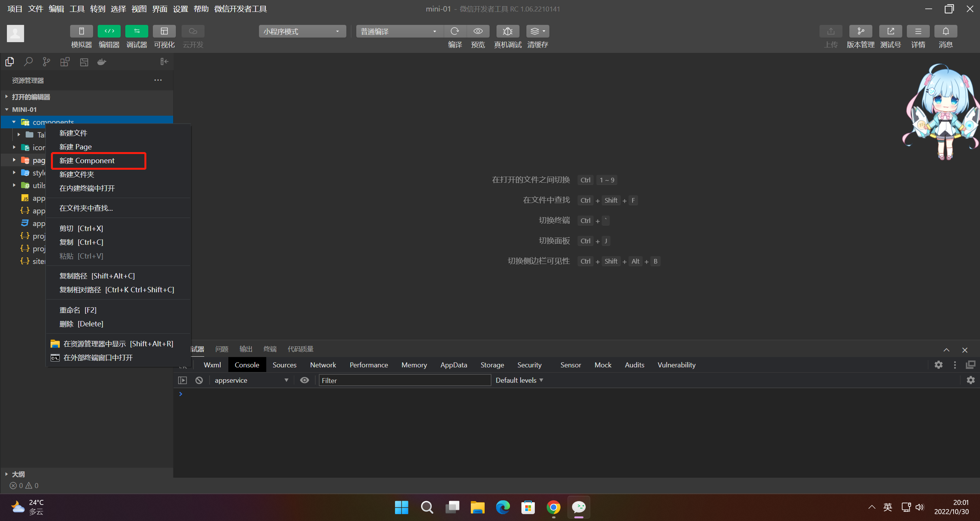Click the Details toolbar button
Screen dimensions: 980x521
(x=918, y=31)
